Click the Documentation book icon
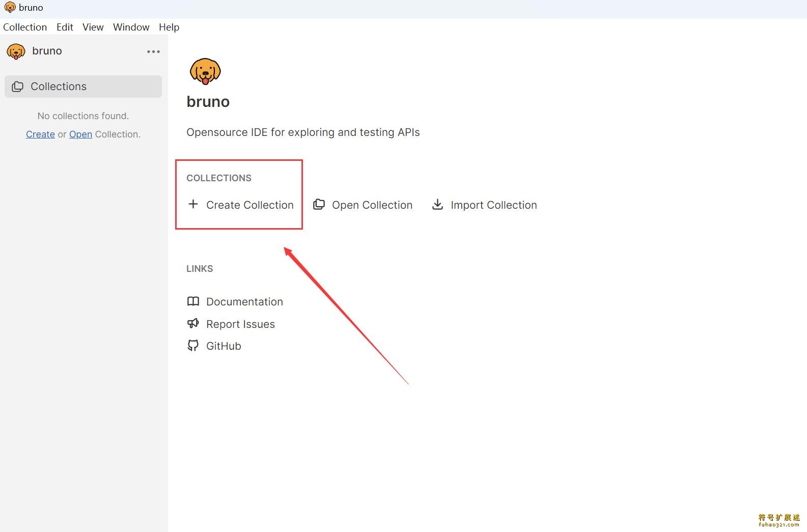Viewport: 807px width, 532px height. click(x=193, y=301)
